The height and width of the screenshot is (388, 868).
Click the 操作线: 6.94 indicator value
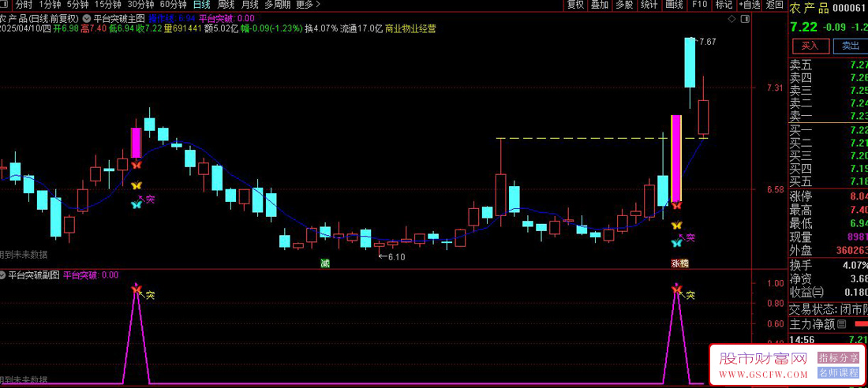171,18
